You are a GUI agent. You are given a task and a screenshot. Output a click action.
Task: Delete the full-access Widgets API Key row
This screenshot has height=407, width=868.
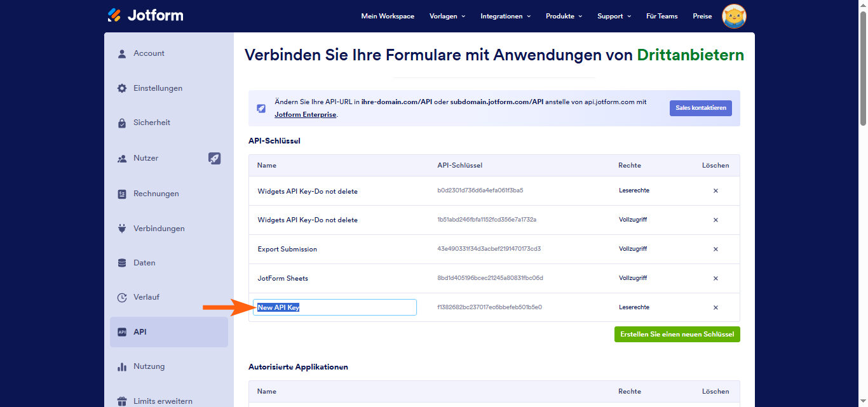pos(715,220)
